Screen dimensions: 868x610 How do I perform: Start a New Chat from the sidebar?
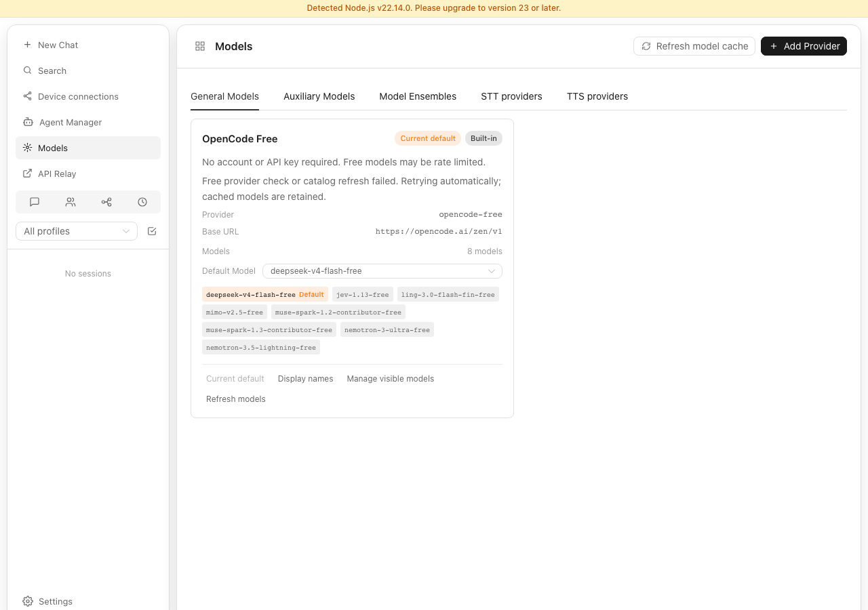coord(88,45)
